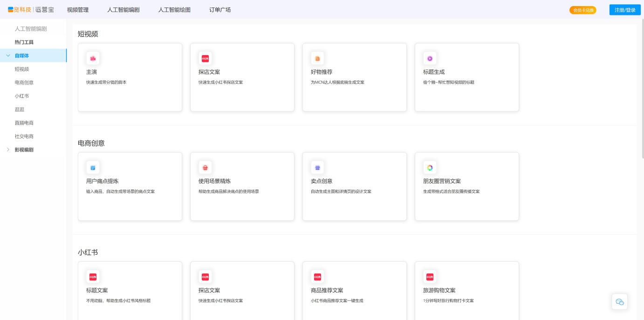Collapse the 自媒体 sidebar group chevron
Viewport: 644px width, 320px height.
8,56
